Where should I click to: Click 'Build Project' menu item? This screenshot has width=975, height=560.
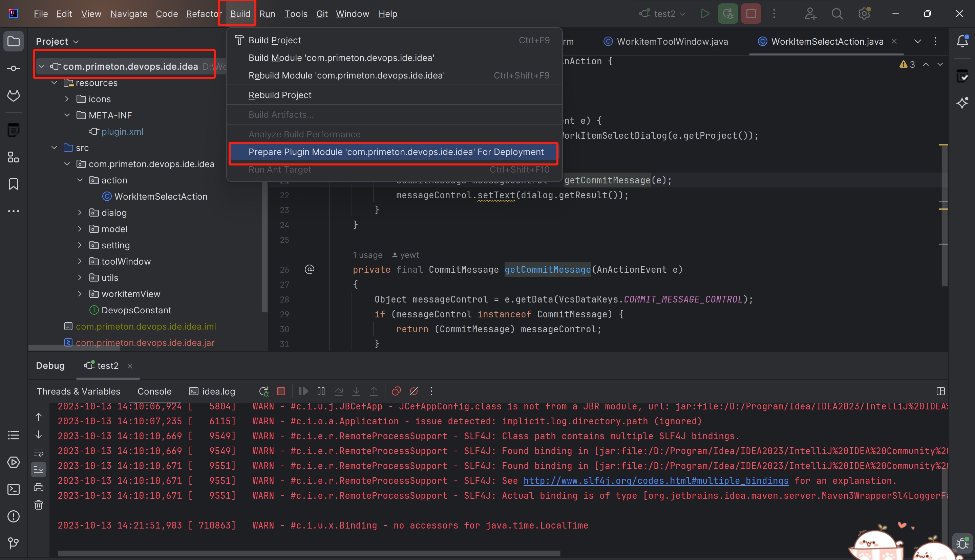pos(275,40)
